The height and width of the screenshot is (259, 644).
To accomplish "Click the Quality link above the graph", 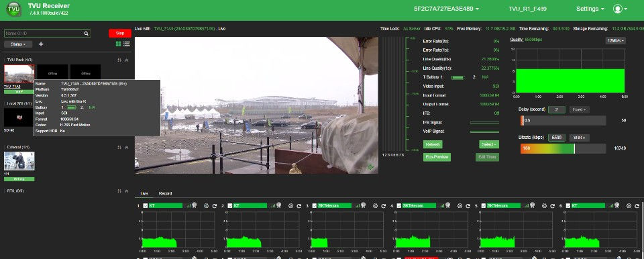I will point(517,40).
